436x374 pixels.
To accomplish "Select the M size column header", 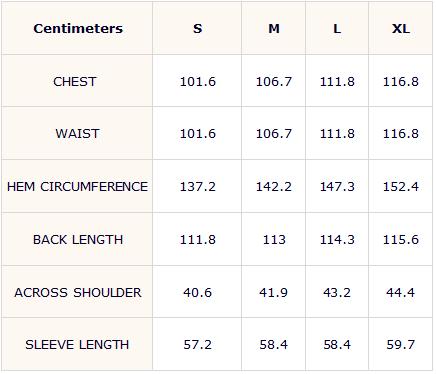I will pos(274,29).
